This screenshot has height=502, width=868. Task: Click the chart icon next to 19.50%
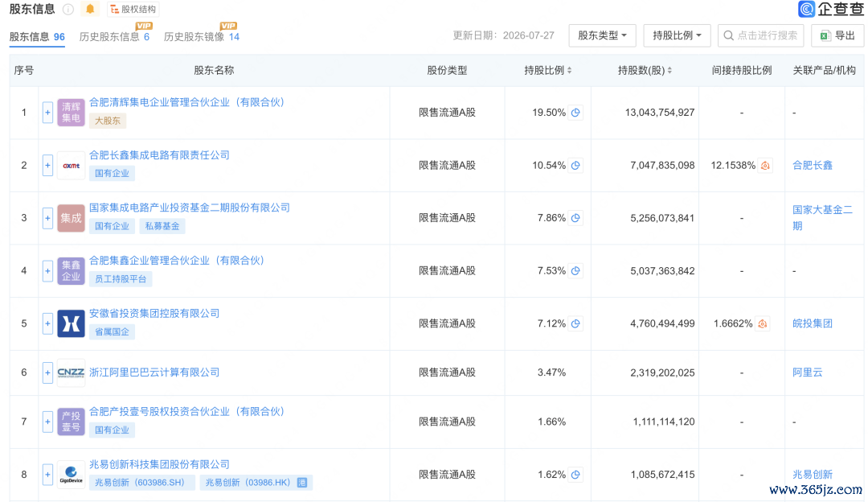click(575, 113)
